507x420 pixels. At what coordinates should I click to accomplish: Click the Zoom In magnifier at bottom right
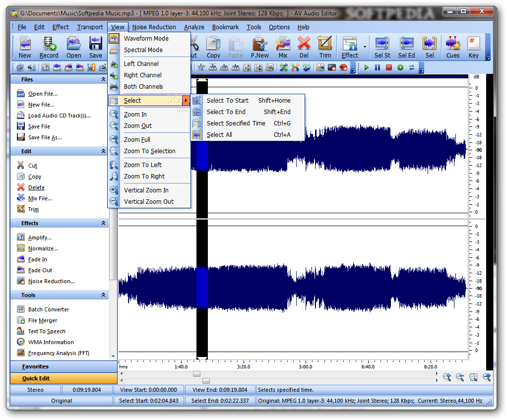point(447,377)
